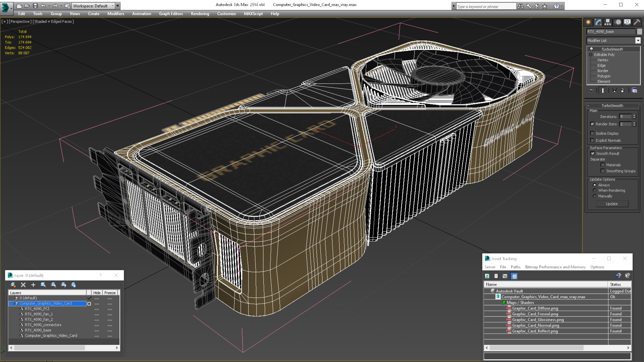Open the Utilities hammer panel tab
The image size is (644, 362).
[637, 22]
